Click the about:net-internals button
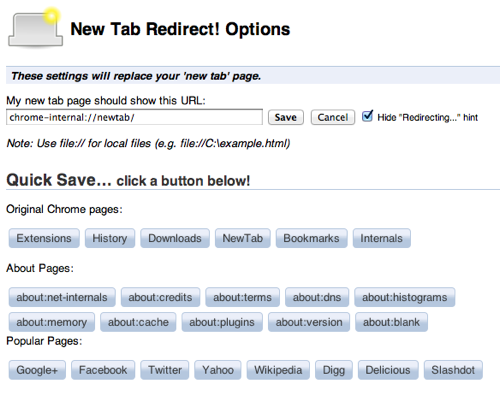 point(62,297)
